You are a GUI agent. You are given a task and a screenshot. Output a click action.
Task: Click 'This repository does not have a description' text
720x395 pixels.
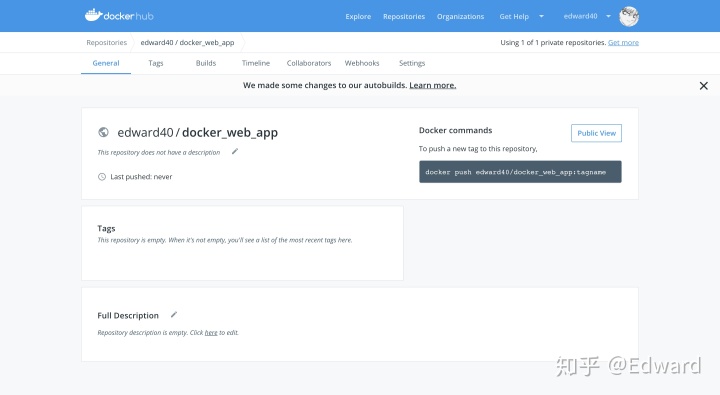pyautogui.click(x=159, y=152)
